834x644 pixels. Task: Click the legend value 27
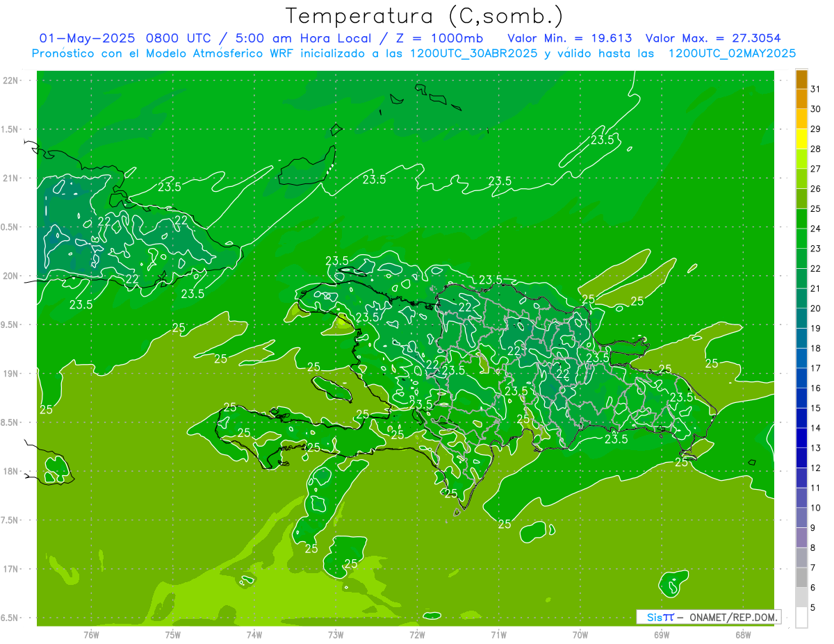pos(816,168)
